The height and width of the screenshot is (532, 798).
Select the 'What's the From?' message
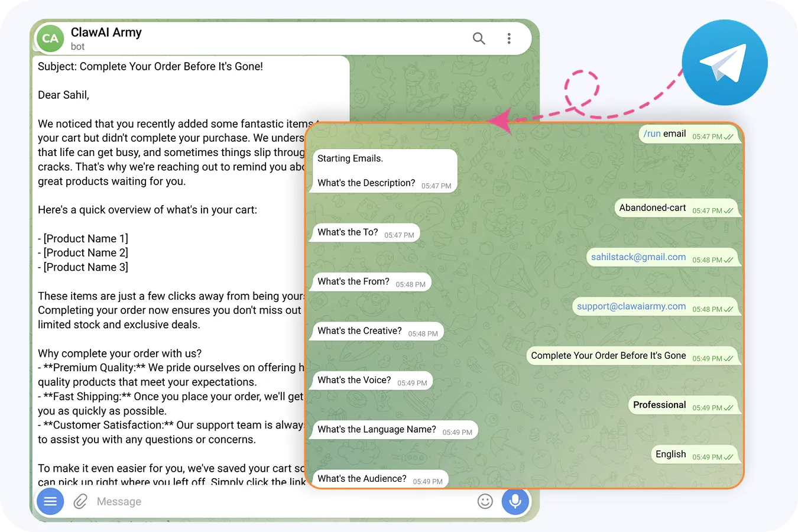click(x=371, y=282)
